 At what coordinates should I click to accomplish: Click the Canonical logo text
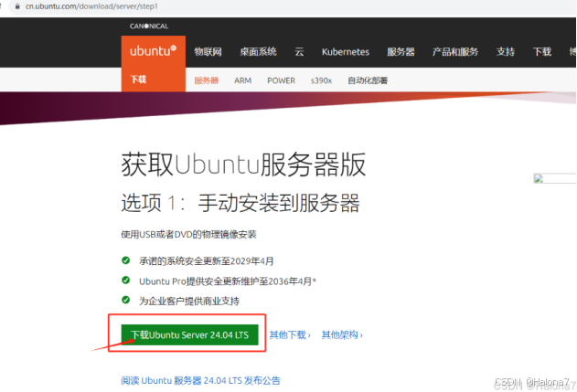(149, 26)
